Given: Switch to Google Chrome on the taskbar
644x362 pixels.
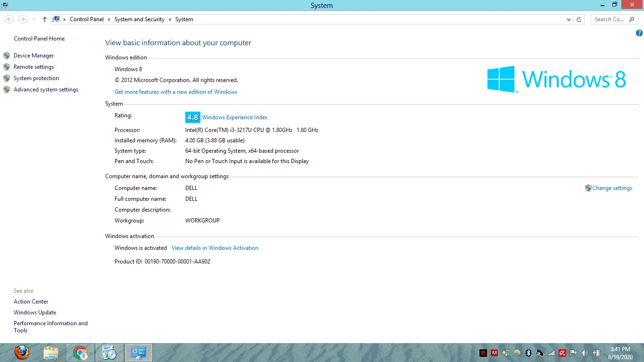Looking at the screenshot, I should click(80, 353).
